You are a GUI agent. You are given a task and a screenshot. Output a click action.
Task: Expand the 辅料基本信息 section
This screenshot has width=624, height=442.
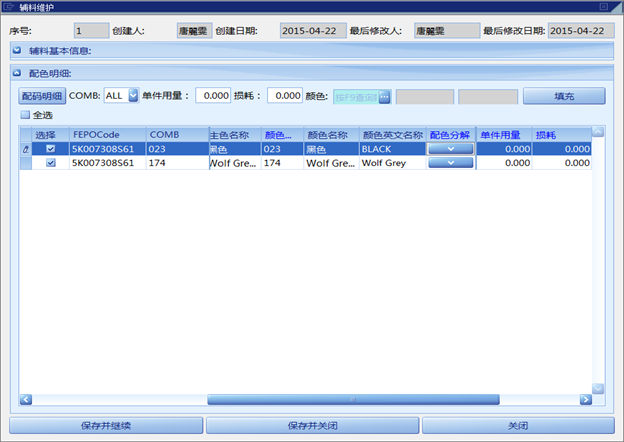[x=16, y=49]
